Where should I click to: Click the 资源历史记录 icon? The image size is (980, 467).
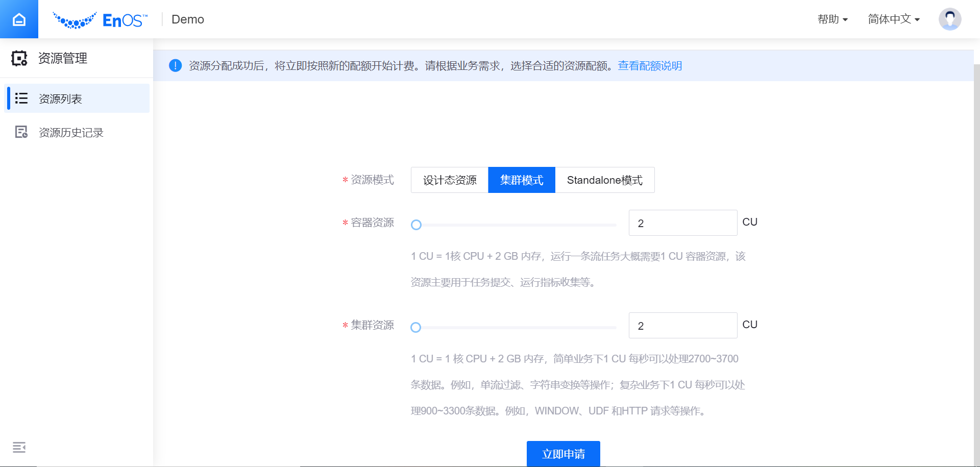pos(21,132)
